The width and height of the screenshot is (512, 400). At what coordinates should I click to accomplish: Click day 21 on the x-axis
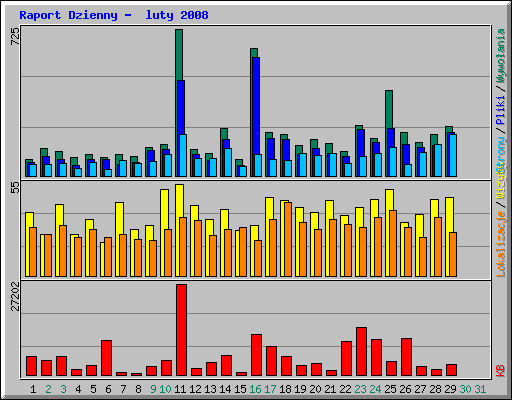pos(330,389)
